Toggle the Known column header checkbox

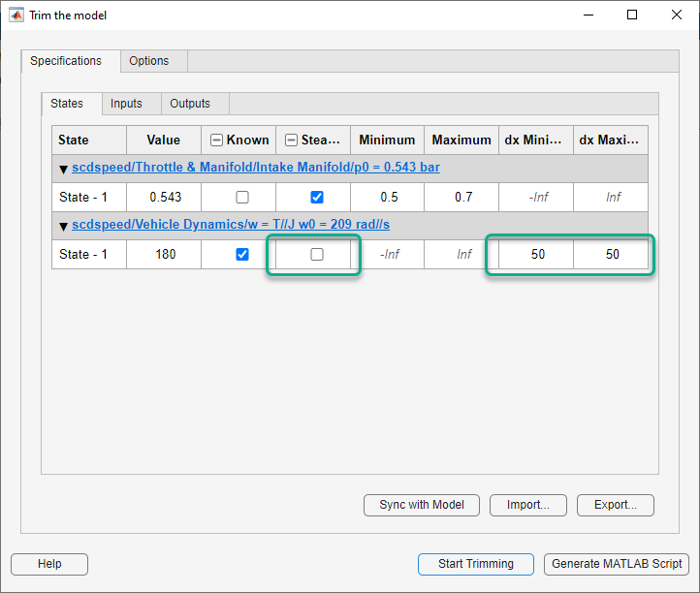click(216, 140)
